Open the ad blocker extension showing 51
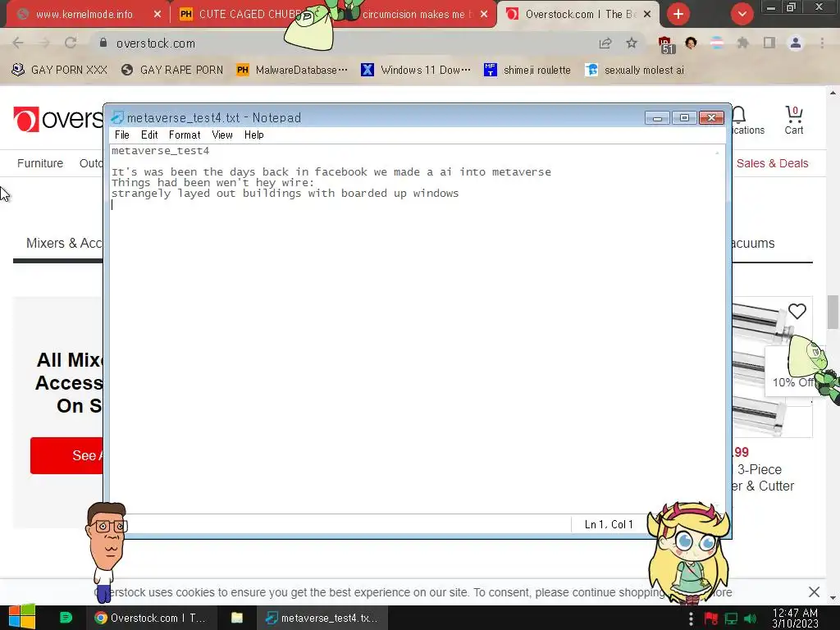Screen dimensions: 840x630 tap(665, 44)
